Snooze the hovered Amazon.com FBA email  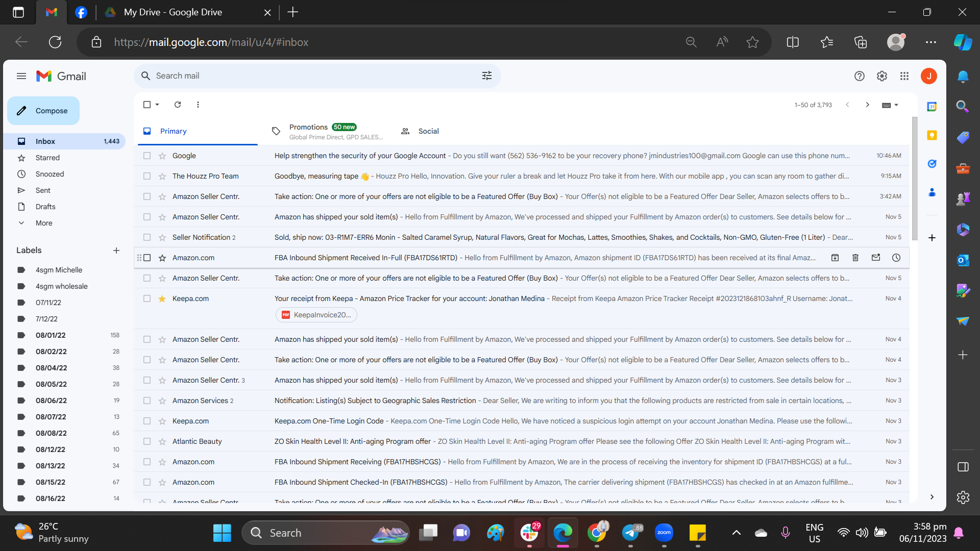click(896, 258)
